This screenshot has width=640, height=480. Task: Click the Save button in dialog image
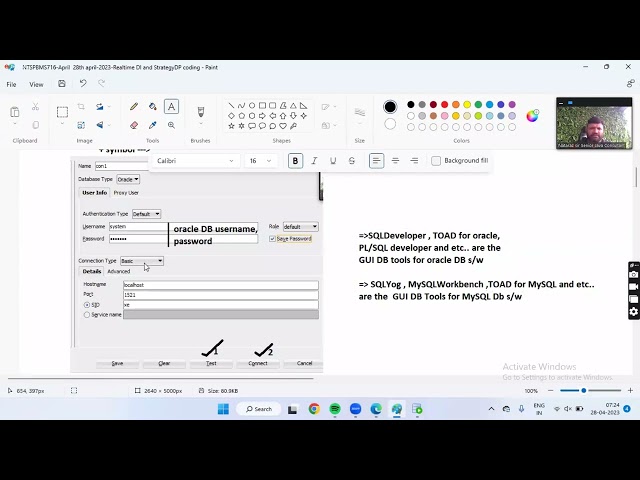117,363
